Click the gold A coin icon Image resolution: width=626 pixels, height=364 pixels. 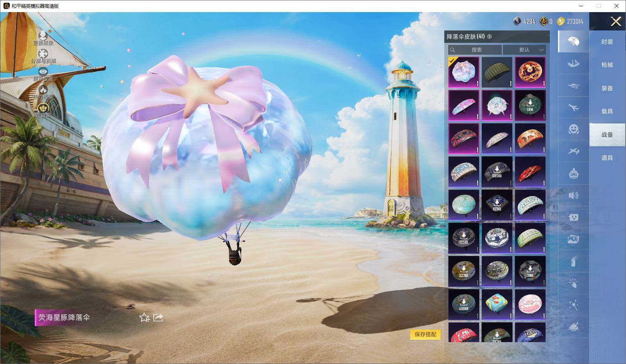(544, 21)
